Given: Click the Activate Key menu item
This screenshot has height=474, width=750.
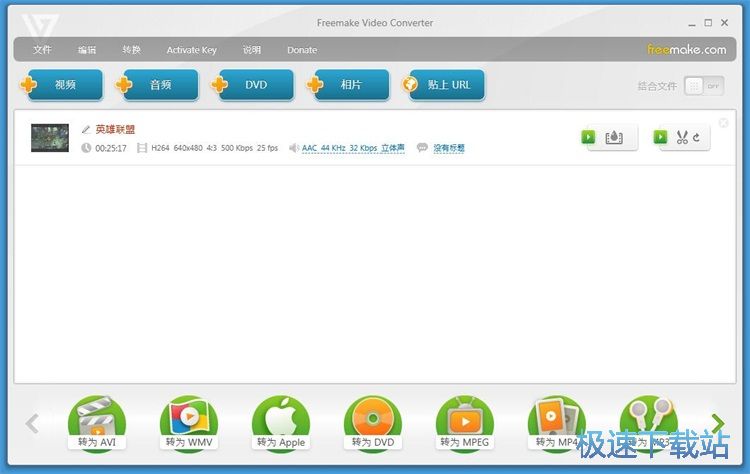Looking at the screenshot, I should tap(191, 50).
